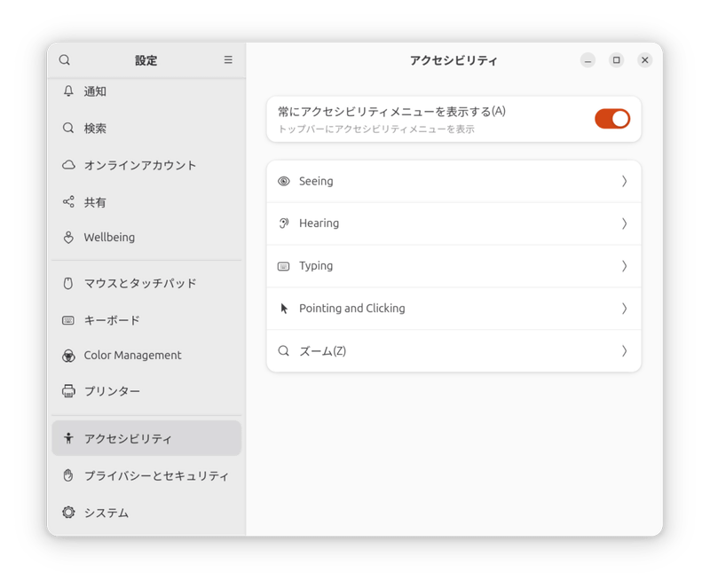Viewport: 710px width, 588px height.
Task: Click the Hearing ear icon
Action: [x=284, y=223]
